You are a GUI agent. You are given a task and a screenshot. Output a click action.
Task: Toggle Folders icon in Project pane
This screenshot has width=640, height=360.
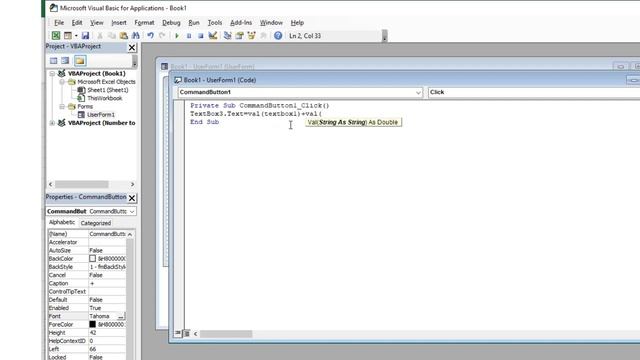80,61
